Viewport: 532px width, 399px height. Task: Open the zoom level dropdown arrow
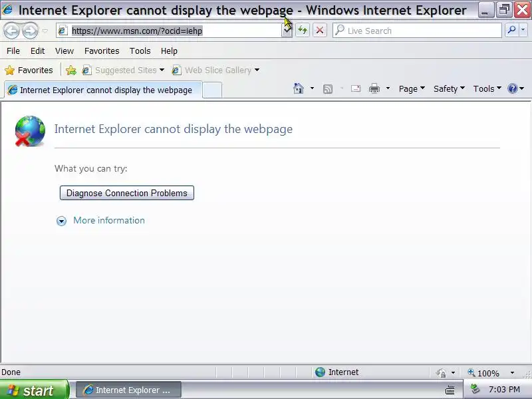click(512, 373)
